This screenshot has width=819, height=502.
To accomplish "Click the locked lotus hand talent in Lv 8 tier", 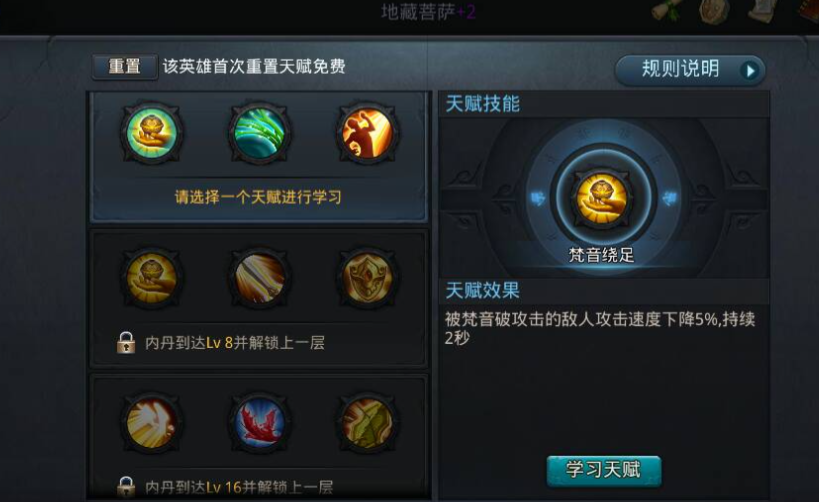I will [x=152, y=277].
